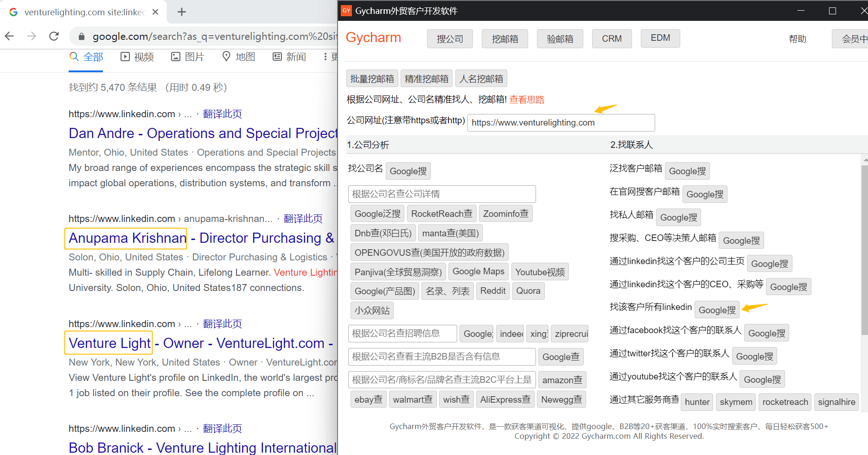This screenshot has height=455, width=868.
Task: Open Anupama Krishnan LinkedIn result
Action: (127, 238)
